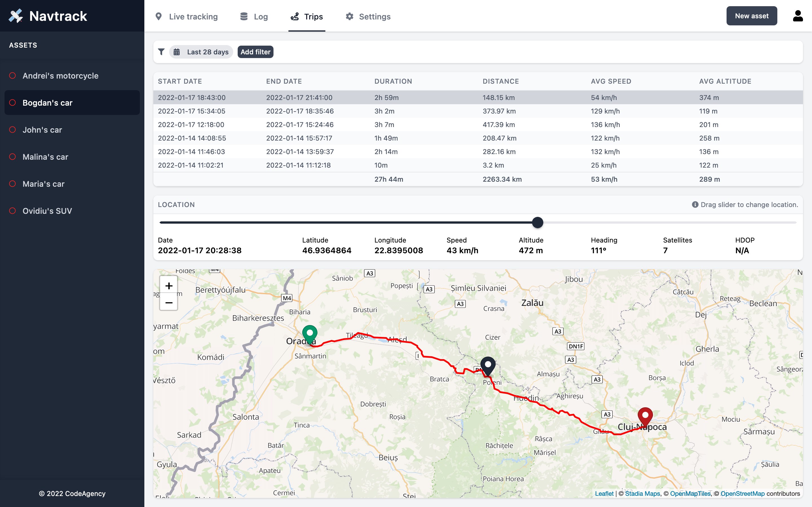Image resolution: width=812 pixels, height=507 pixels.
Task: Click the location slider handle
Action: 538,223
